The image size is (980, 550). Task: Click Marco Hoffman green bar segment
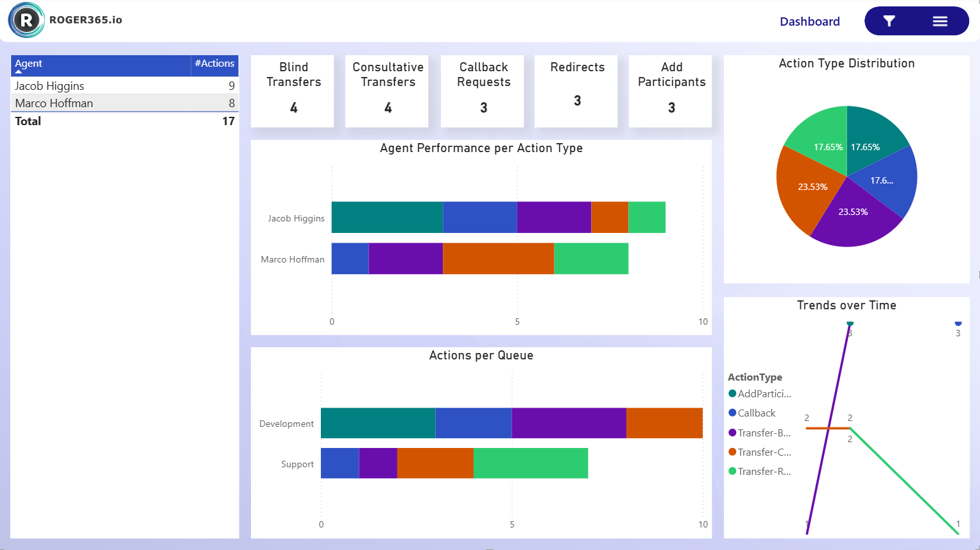(x=591, y=259)
